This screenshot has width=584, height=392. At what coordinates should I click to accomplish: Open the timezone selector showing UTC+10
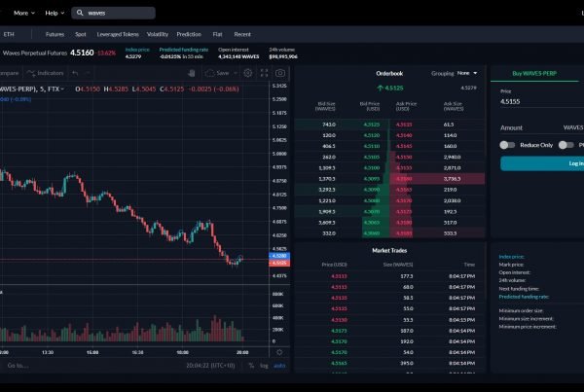(x=210, y=366)
